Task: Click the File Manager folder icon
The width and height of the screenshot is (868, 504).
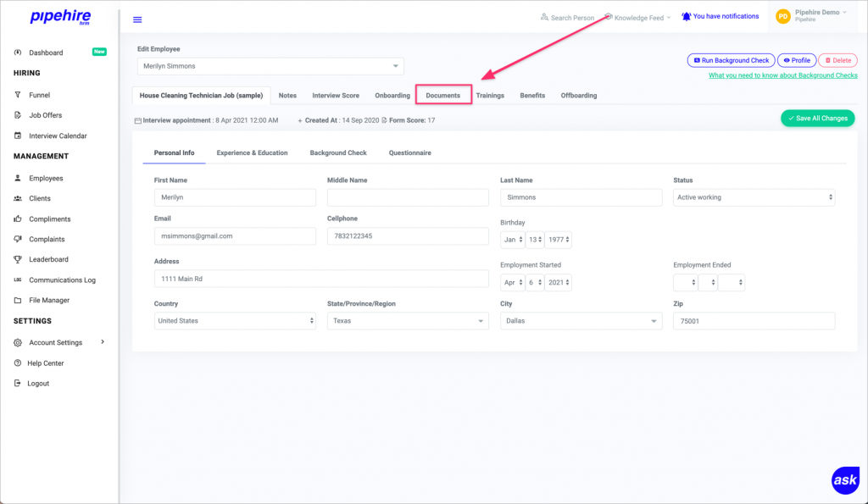Action: click(x=19, y=300)
